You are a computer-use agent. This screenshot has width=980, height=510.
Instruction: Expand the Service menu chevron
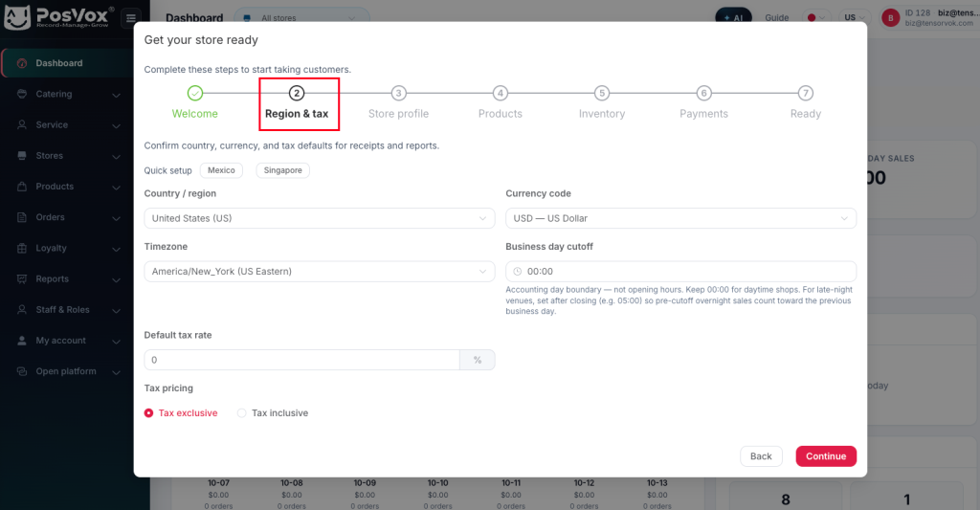tap(116, 125)
